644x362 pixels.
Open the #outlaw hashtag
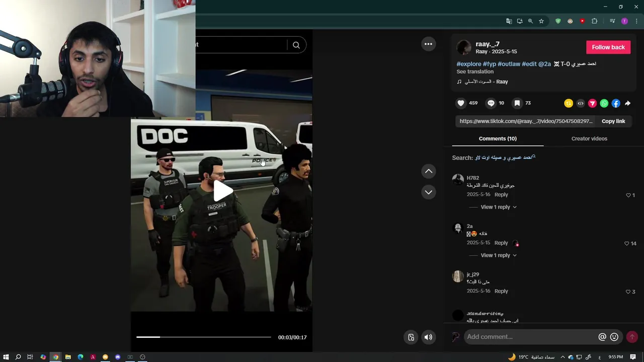[x=509, y=64]
